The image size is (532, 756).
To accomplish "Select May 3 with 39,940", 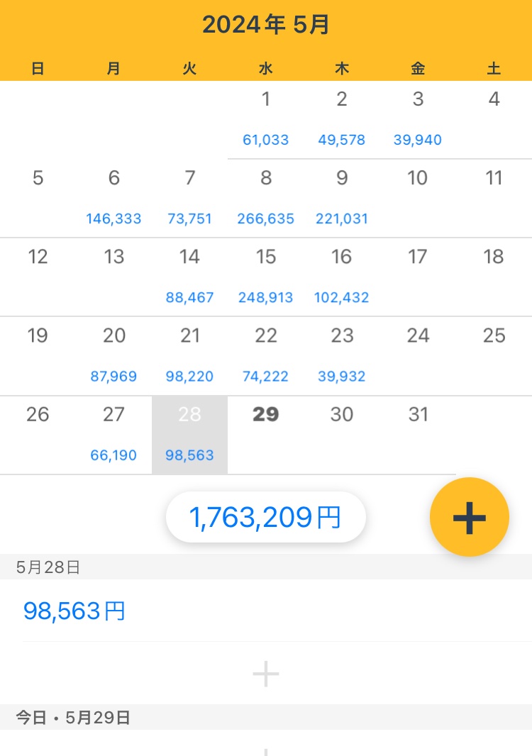I will click(x=418, y=120).
